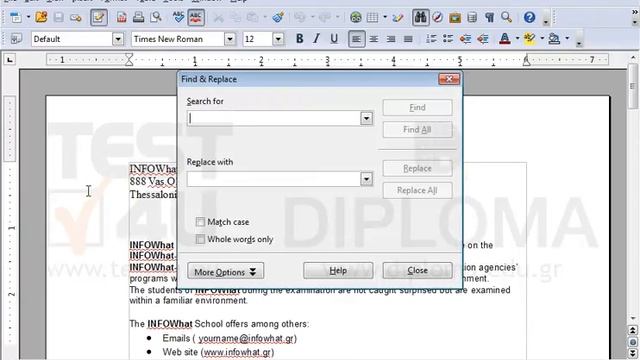The image size is (640, 360).
Task: Select Align Left
Action: pos(357,39)
